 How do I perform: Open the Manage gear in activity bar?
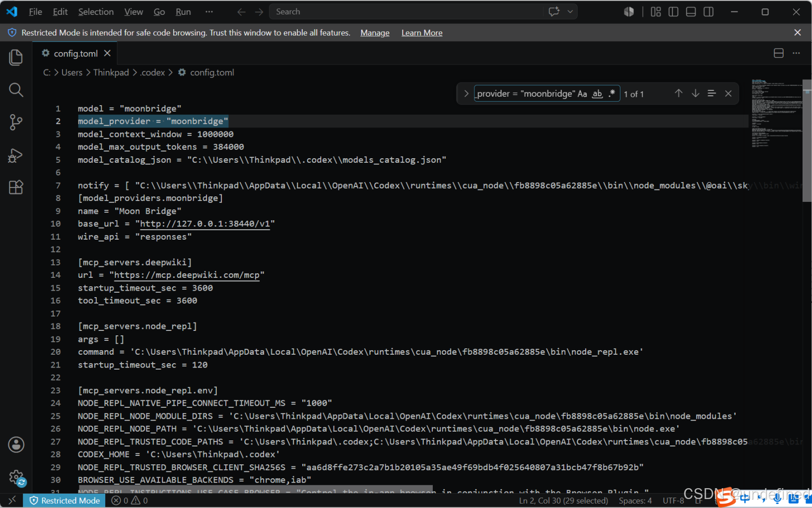[x=16, y=478]
